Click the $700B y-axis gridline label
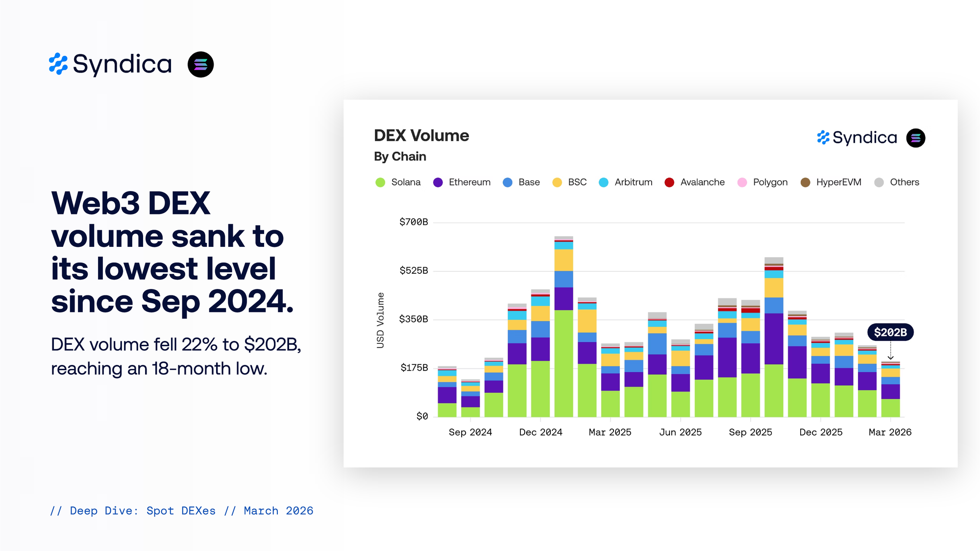 [x=414, y=222]
